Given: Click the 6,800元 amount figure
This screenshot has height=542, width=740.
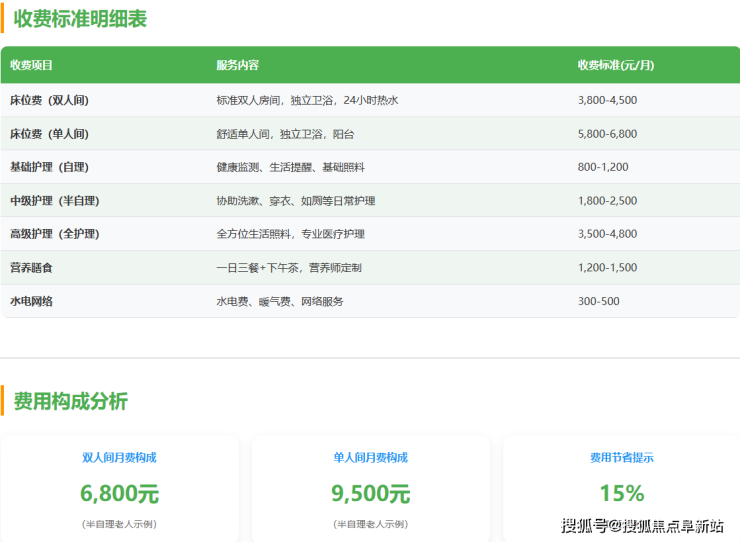Looking at the screenshot, I should tap(119, 493).
